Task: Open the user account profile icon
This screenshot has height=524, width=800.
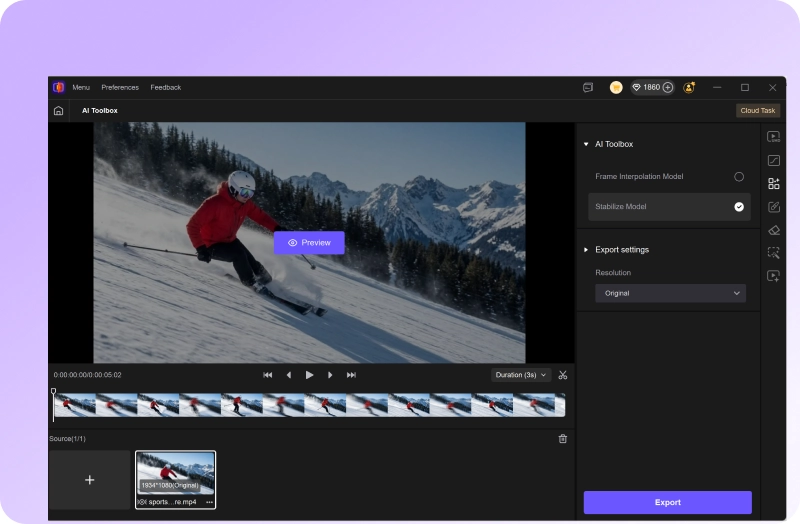Action: pos(689,88)
